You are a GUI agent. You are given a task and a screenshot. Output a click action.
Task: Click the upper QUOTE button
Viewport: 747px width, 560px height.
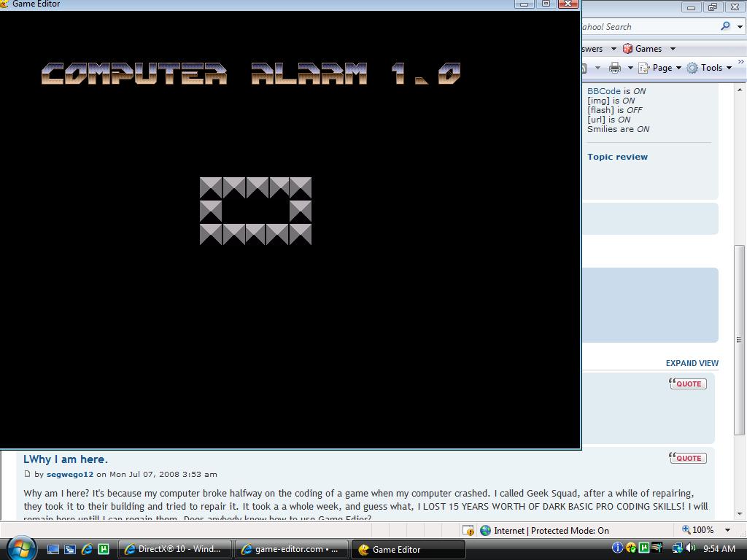(687, 384)
